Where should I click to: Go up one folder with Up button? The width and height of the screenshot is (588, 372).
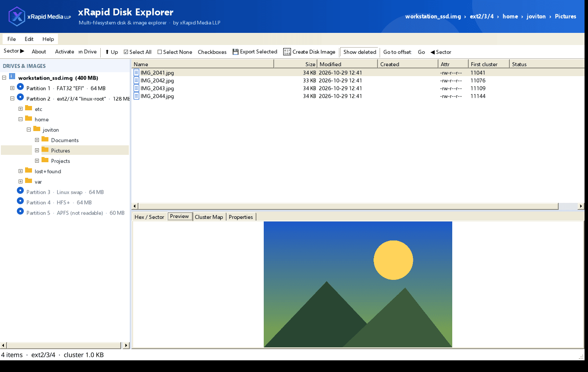(112, 52)
